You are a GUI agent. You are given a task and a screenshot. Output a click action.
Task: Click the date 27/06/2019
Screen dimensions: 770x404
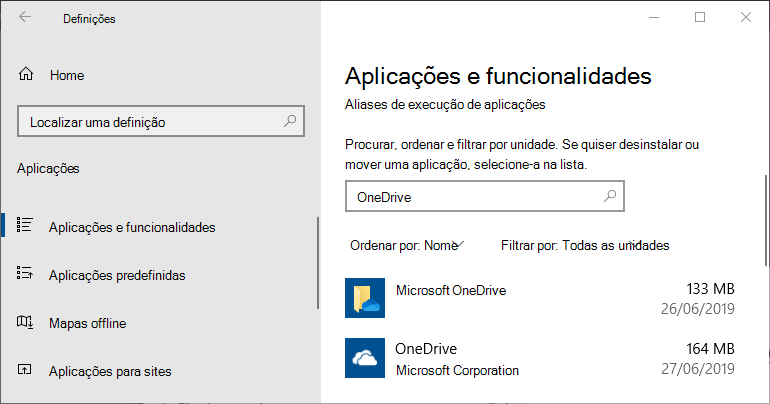pyautogui.click(x=698, y=369)
